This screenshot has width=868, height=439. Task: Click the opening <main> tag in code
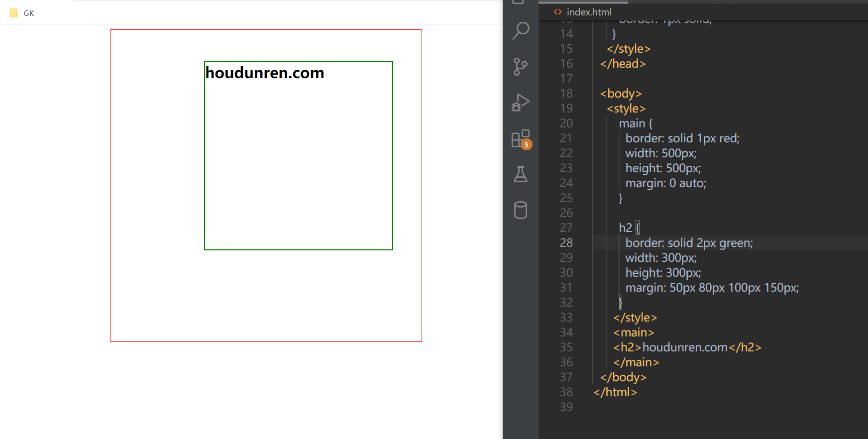click(x=634, y=332)
